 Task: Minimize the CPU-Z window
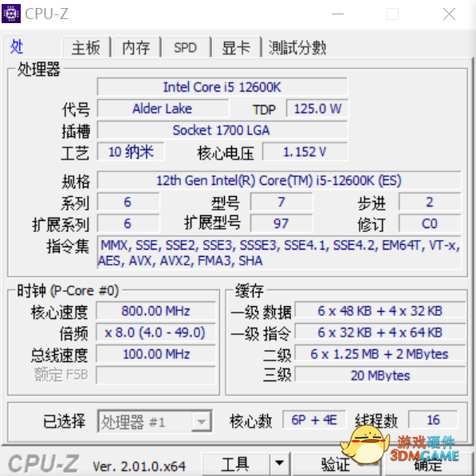coord(337,14)
